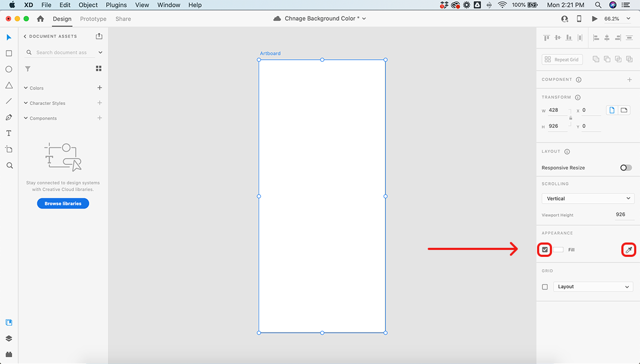This screenshot has width=640, height=364.
Task: Select the Polygon tool
Action: coord(9,85)
